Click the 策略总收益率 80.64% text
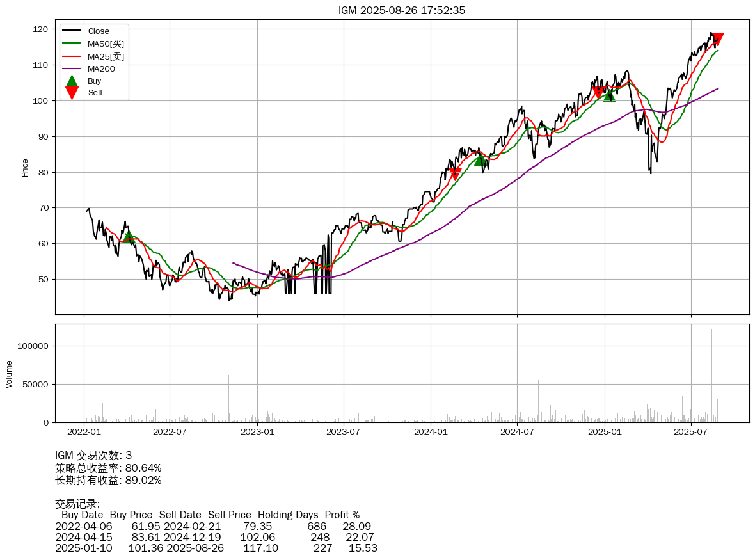Screen dimensions: 755x560 pyautogui.click(x=108, y=468)
